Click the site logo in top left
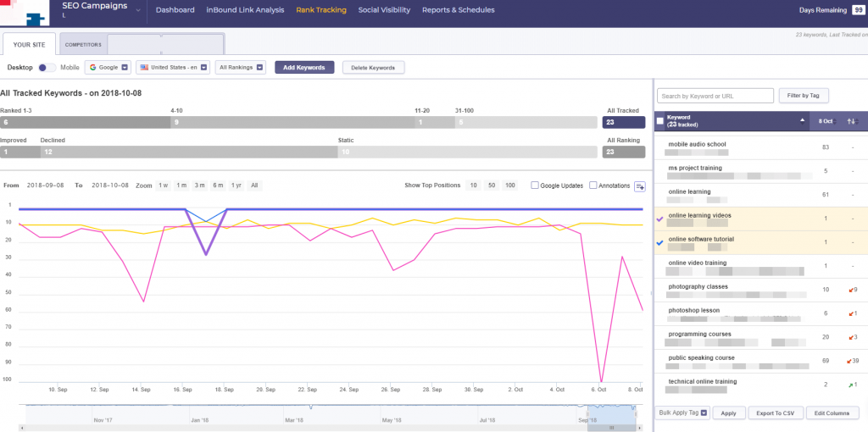The width and height of the screenshot is (868, 432). pos(25,14)
